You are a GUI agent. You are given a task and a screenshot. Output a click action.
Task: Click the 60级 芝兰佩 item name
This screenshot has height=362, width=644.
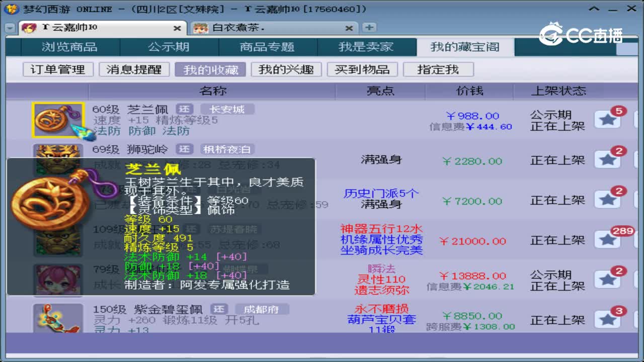click(x=131, y=109)
